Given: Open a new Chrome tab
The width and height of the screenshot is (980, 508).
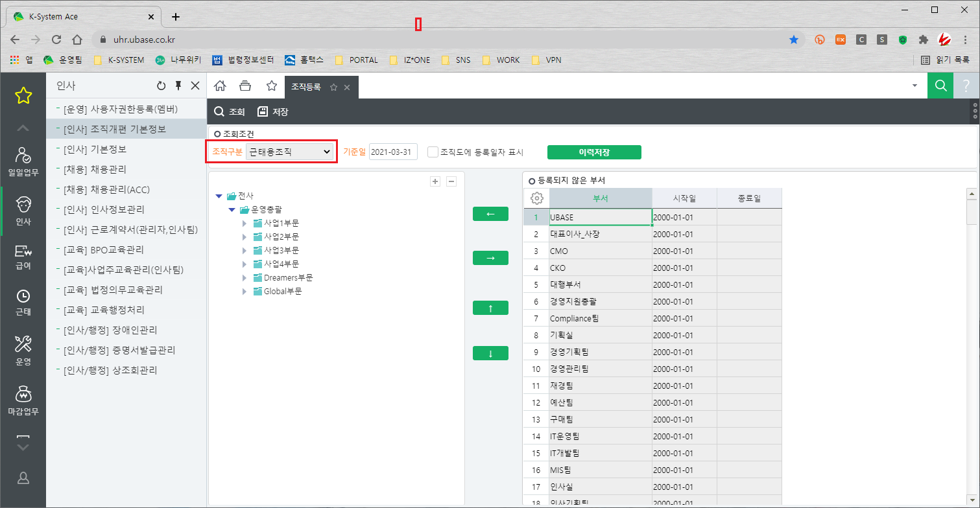Looking at the screenshot, I should point(176,16).
